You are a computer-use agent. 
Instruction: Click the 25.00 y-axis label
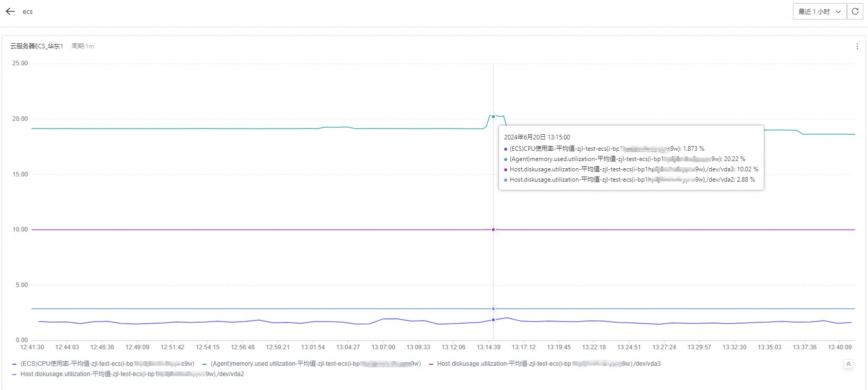[20, 63]
